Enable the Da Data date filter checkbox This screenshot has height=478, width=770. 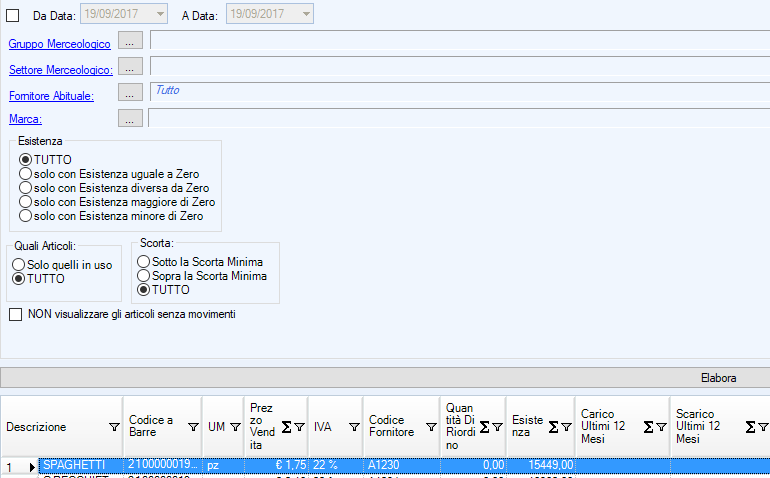[13, 15]
